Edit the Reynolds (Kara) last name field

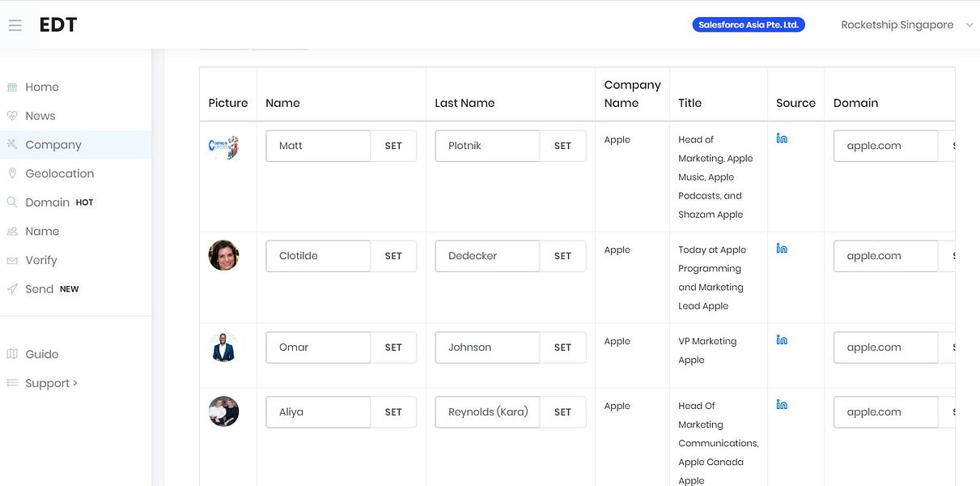487,412
